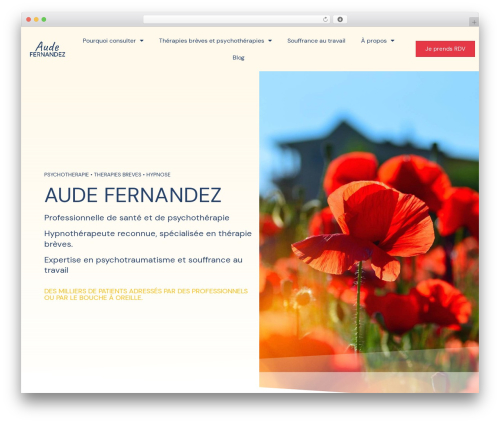Viewport: 500px width, 423px height.
Task: Open a new tab with the plus button
Action: click(x=474, y=22)
